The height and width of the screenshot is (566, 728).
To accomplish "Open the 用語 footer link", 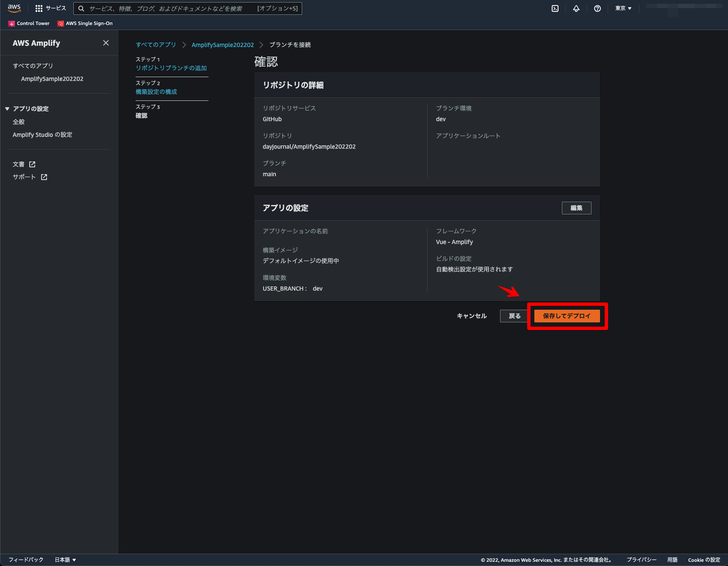I will (672, 560).
